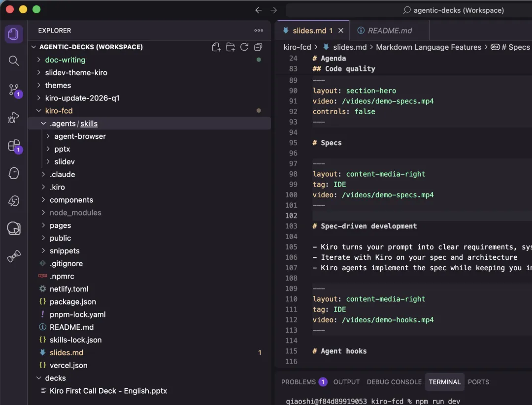Go forward with the right arrow
Image resolution: width=532 pixels, height=405 pixels.
click(x=273, y=10)
